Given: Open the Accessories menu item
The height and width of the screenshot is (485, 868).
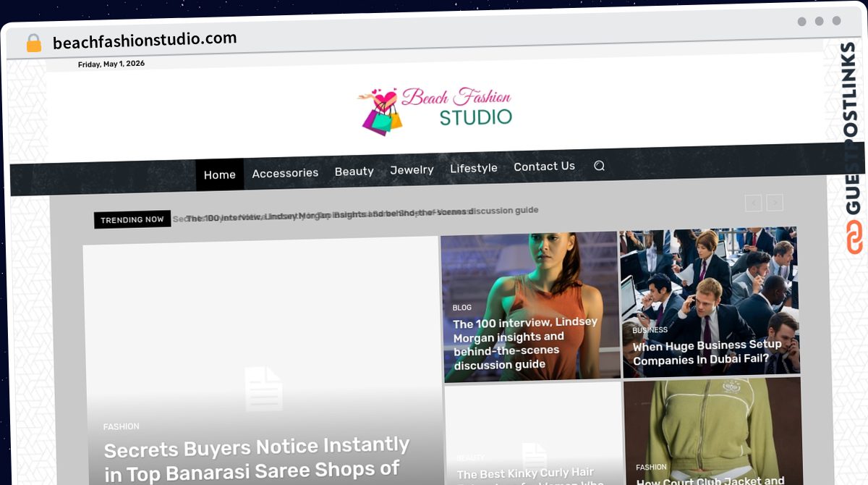Looking at the screenshot, I should pyautogui.click(x=285, y=173).
